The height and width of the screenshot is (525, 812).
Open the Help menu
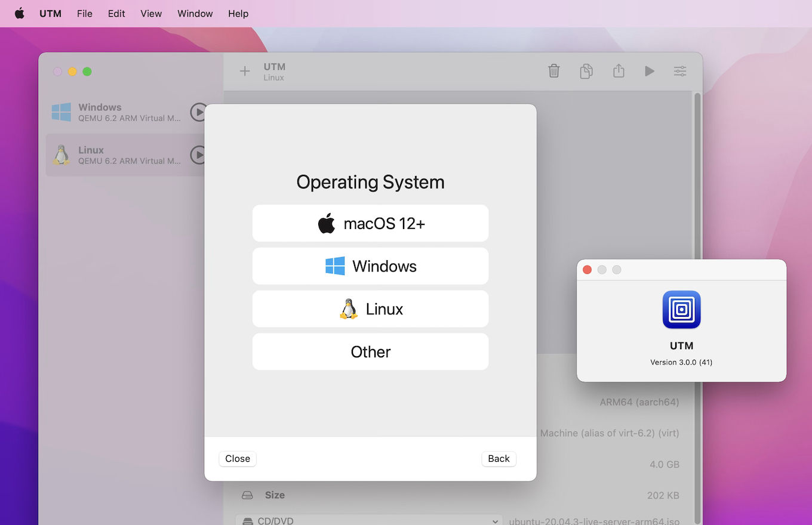[x=238, y=13]
